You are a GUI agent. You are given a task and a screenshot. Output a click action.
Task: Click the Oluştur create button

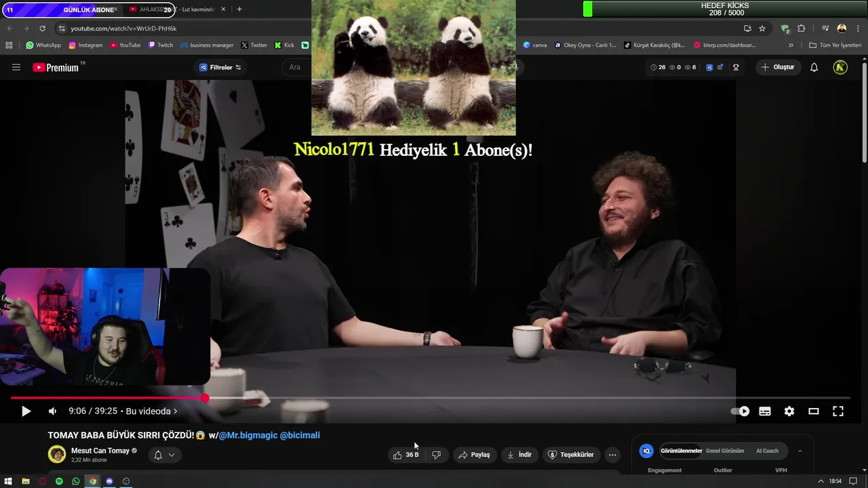coord(778,67)
